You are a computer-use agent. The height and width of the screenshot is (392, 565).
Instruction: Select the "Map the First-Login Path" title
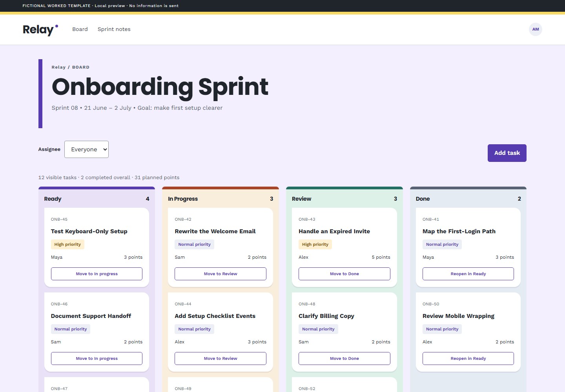(x=459, y=231)
